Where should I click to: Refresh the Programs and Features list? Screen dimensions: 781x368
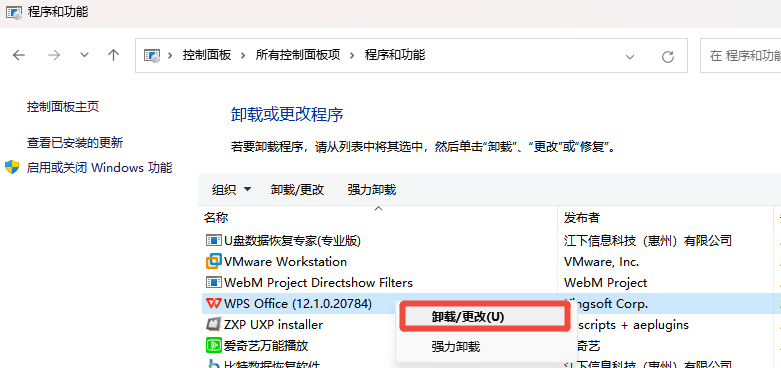pyautogui.click(x=667, y=56)
